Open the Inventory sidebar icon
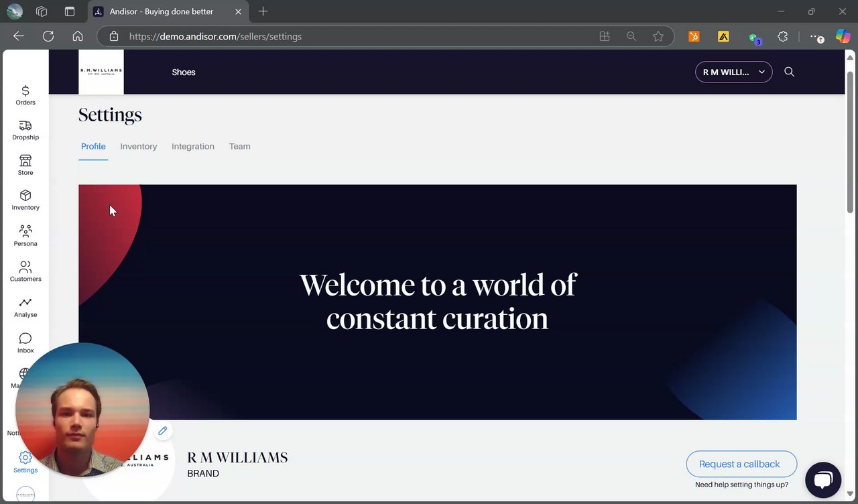Screen dimensions: 858x504 coord(25,200)
